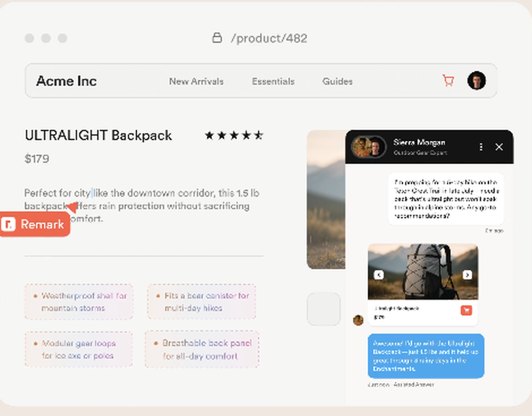
Task: Click the previous arrow on product carousel
Action: click(378, 276)
